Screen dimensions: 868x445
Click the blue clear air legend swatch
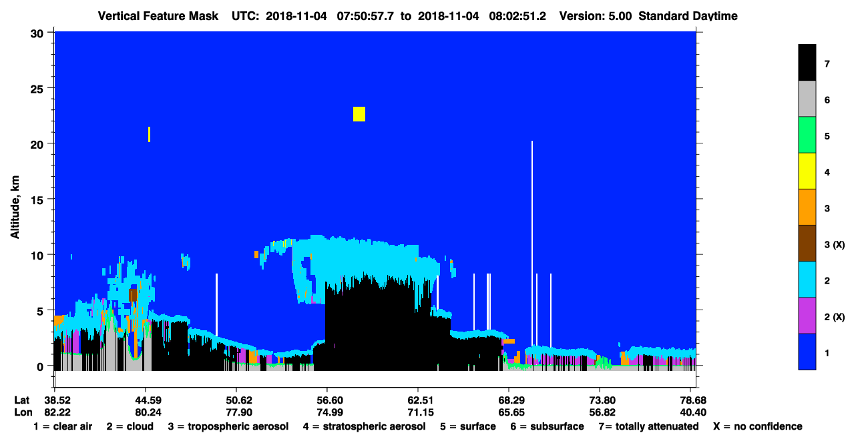tap(807, 351)
